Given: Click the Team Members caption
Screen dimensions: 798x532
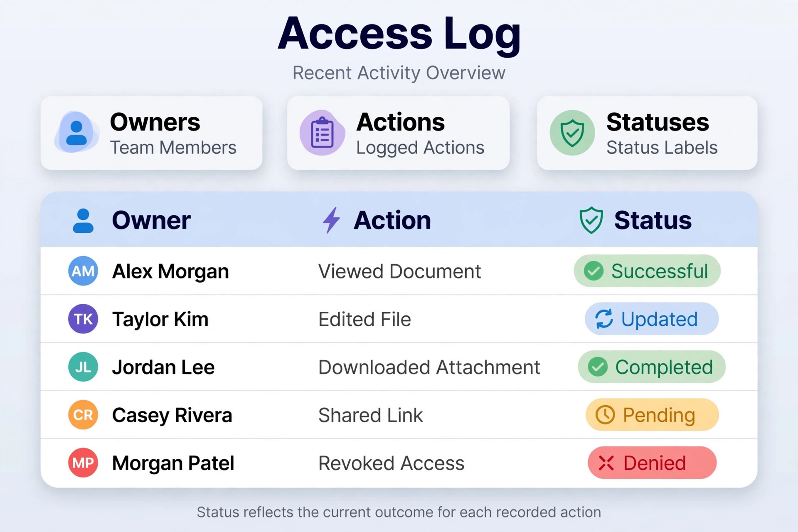Looking at the screenshot, I should coord(173,148).
